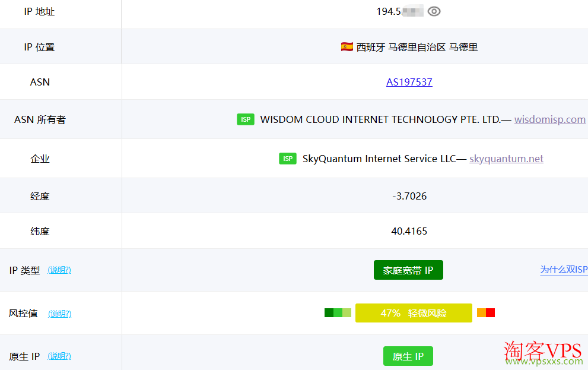
Task: Open the AS197537 ASN link
Action: 409,82
